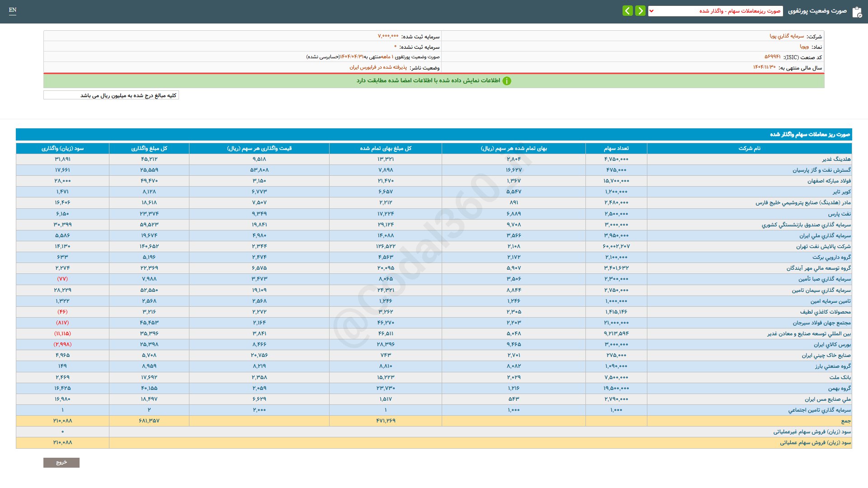The height and width of the screenshot is (488, 868).
Task: Click the صورت وضعیت پورتفوی page title
Action: tap(817, 11)
